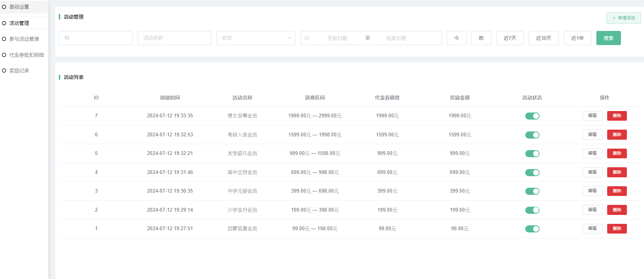644x279 pixels.
Task: Edit the 高中出窍会员 activity
Action: pyautogui.click(x=592, y=172)
